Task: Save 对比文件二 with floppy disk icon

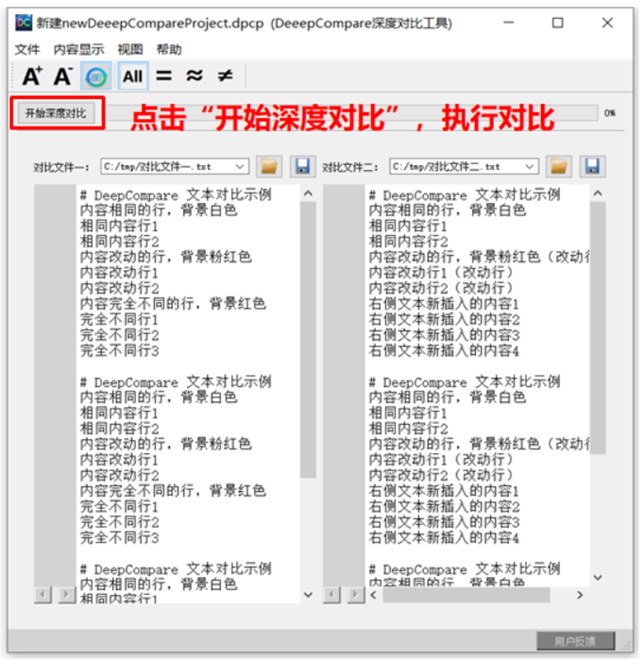Action: click(x=594, y=166)
